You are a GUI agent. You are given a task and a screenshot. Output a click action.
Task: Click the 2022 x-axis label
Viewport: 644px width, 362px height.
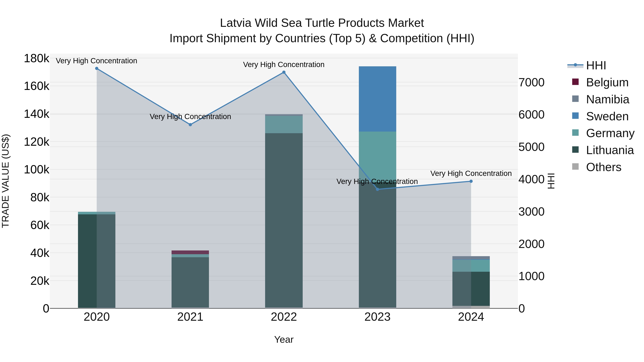tap(284, 317)
